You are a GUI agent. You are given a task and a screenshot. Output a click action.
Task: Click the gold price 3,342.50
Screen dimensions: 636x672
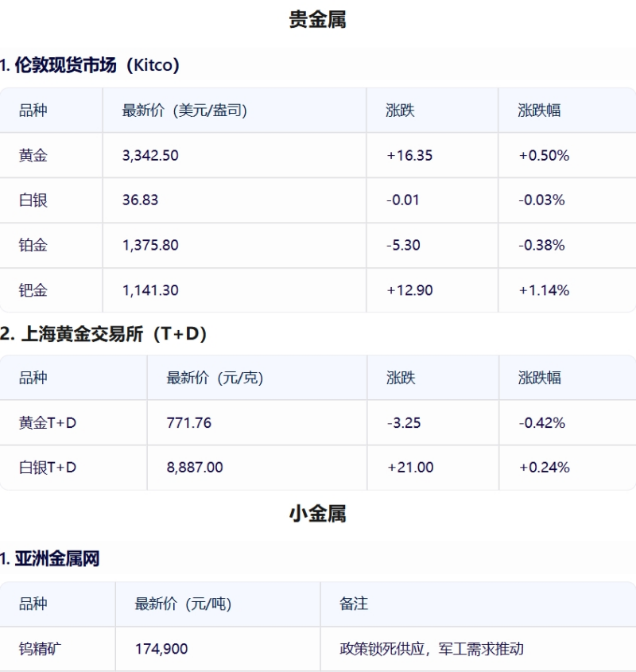point(150,155)
